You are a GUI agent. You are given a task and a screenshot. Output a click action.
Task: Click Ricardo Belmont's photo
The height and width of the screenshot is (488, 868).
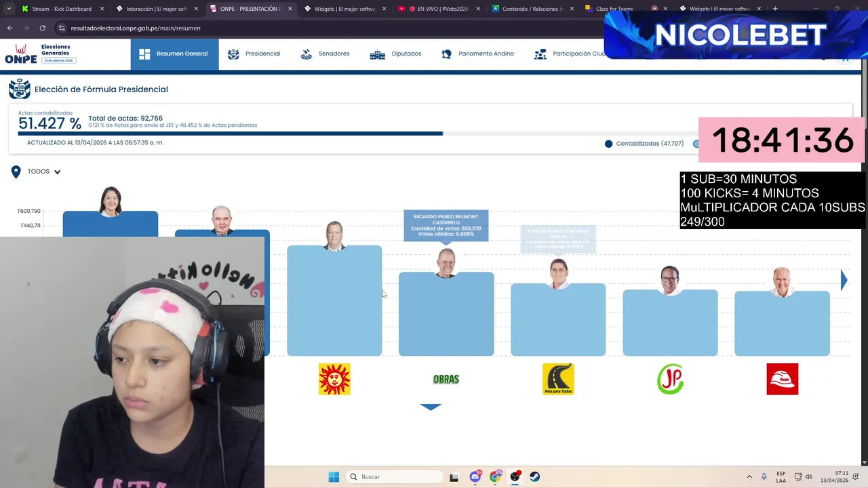pos(446,263)
